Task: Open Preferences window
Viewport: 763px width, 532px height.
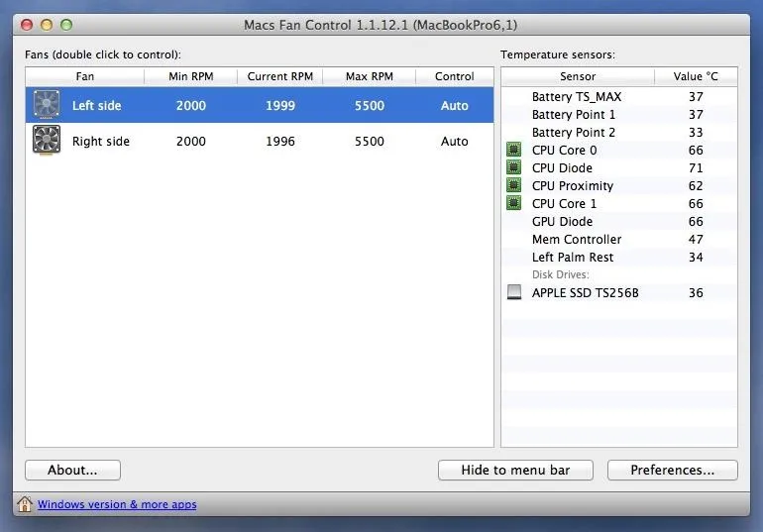Action: pos(672,470)
